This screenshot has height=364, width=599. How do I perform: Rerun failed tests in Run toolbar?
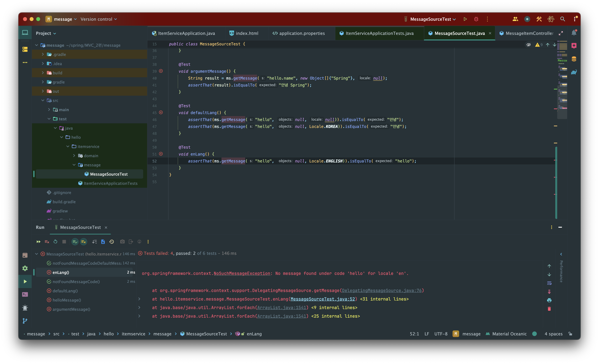[47, 242]
